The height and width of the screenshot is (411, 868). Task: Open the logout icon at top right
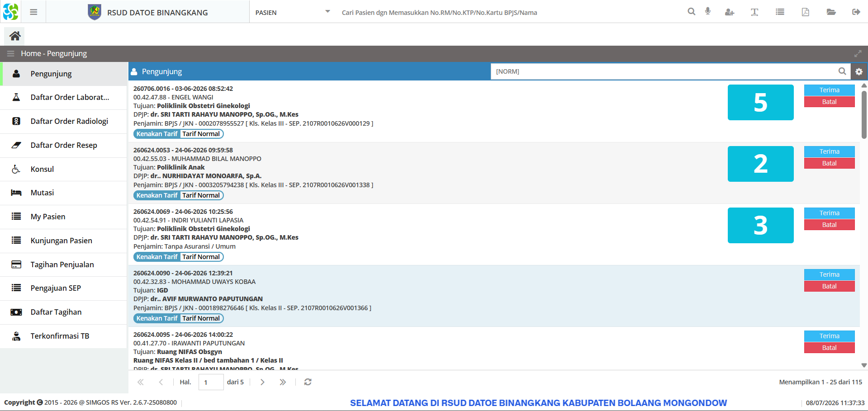tap(856, 12)
